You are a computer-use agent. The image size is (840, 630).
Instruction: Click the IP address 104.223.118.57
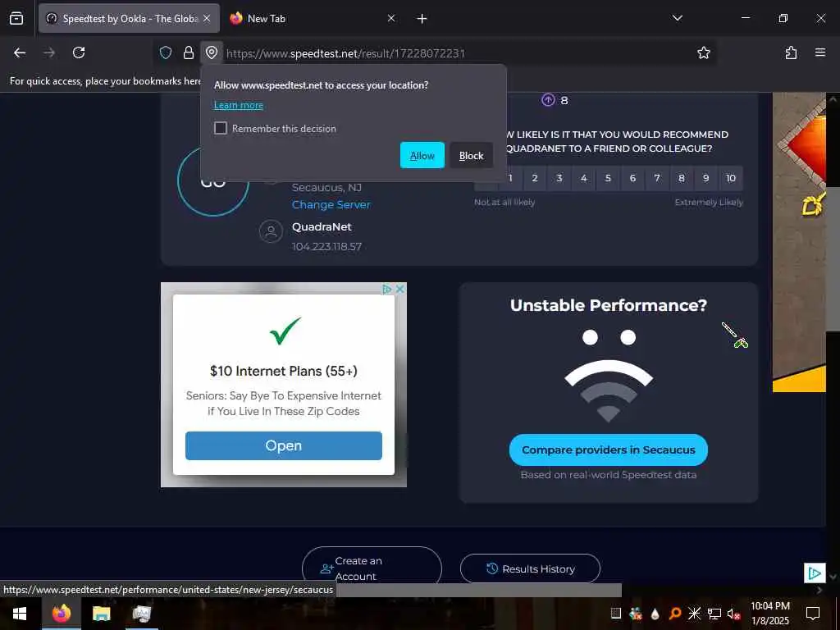tap(326, 246)
